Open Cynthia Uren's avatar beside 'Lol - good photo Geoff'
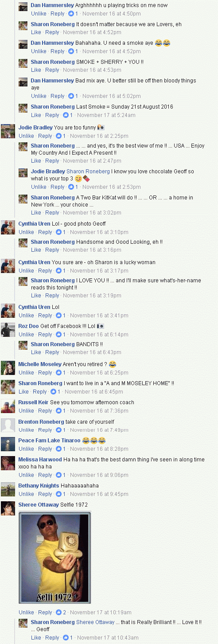Screen dimensions: 218x644 click(x=8, y=227)
